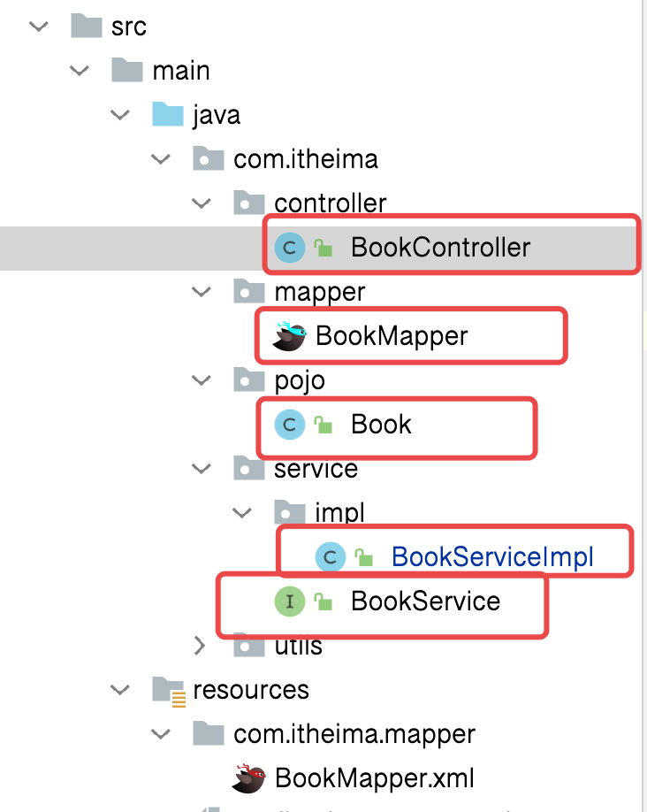Click the BookServiceImpl class icon

(331, 557)
